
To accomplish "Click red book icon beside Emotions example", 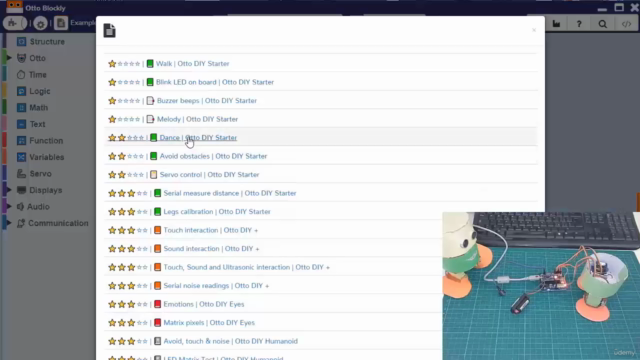I will click(x=158, y=304).
